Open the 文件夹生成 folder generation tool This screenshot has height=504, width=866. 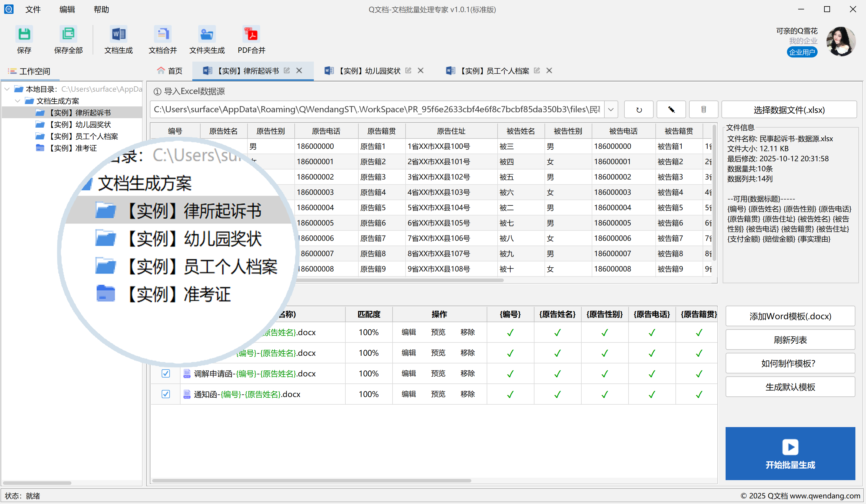pos(207,34)
